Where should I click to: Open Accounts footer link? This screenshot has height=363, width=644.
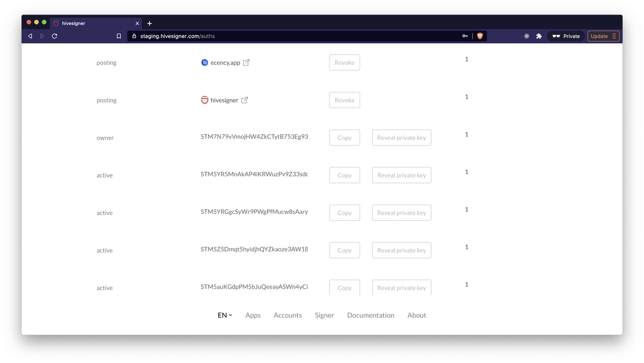pos(288,315)
